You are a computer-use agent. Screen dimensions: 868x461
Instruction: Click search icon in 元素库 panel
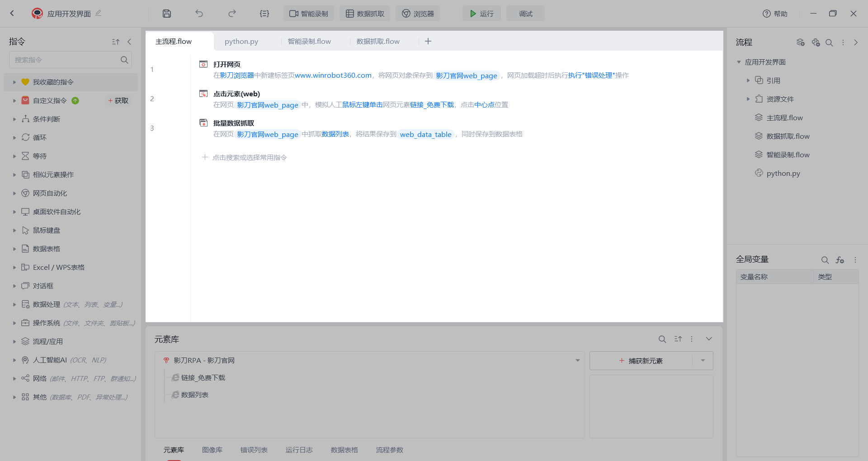pyautogui.click(x=662, y=339)
